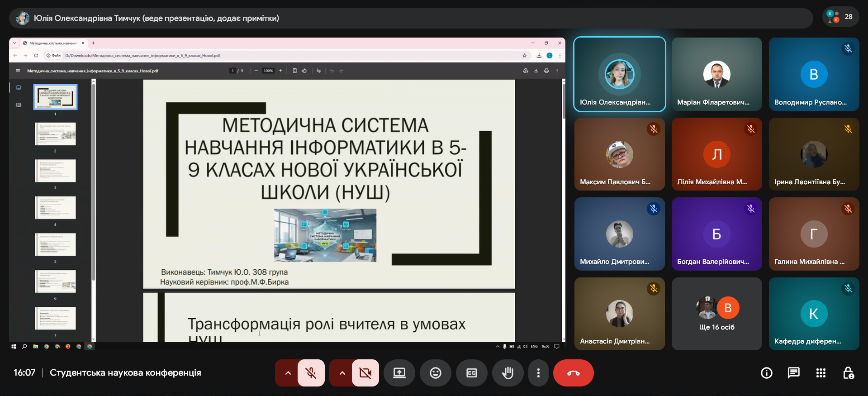Open taskbar search magnifier in shared screen
This screenshot has height=396, width=868.
(24, 346)
